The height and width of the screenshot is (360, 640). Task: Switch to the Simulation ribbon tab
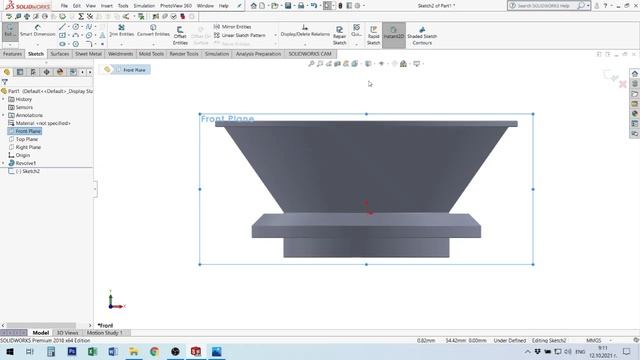tap(217, 54)
